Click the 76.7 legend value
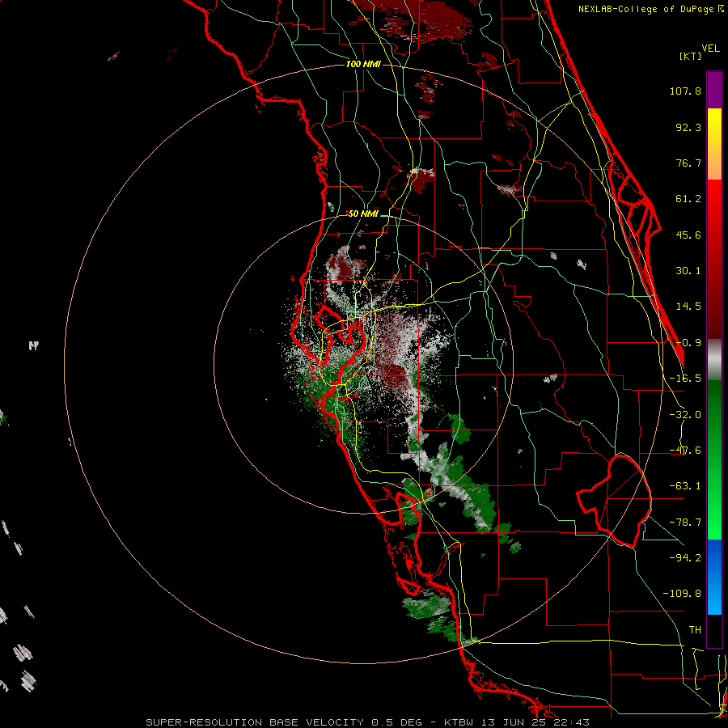Screen dimensions: 728x728 pos(688,163)
